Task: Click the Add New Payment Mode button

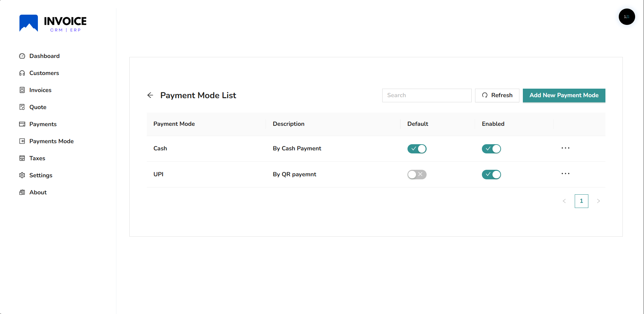Action: [564, 95]
